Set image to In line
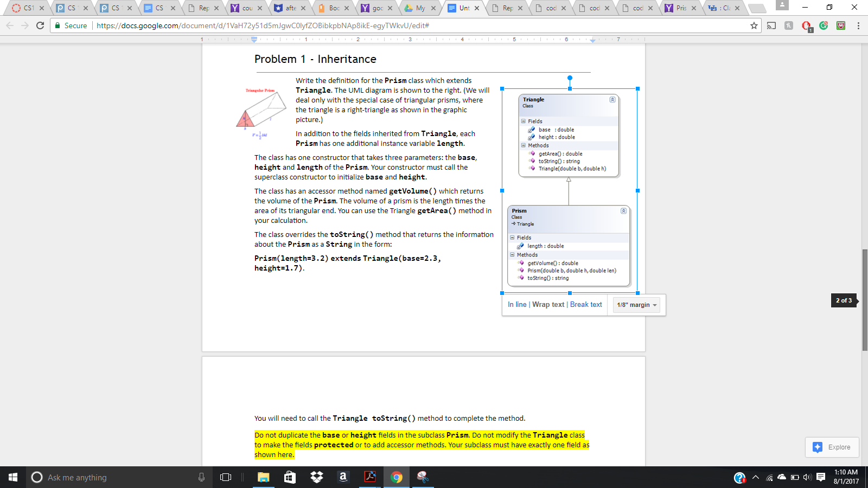 pyautogui.click(x=517, y=305)
